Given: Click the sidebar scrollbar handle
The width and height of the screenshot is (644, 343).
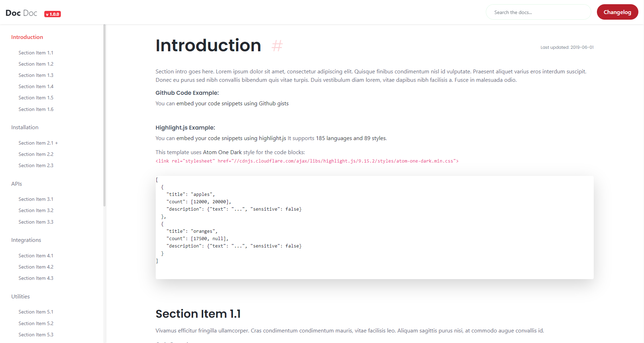Looking at the screenshot, I should pyautogui.click(x=104, y=115).
